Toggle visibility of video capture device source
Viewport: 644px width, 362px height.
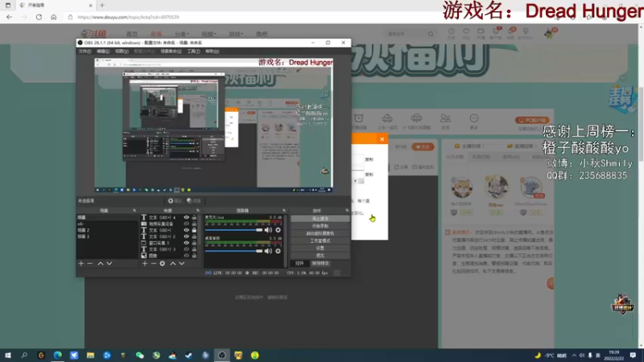(187, 224)
